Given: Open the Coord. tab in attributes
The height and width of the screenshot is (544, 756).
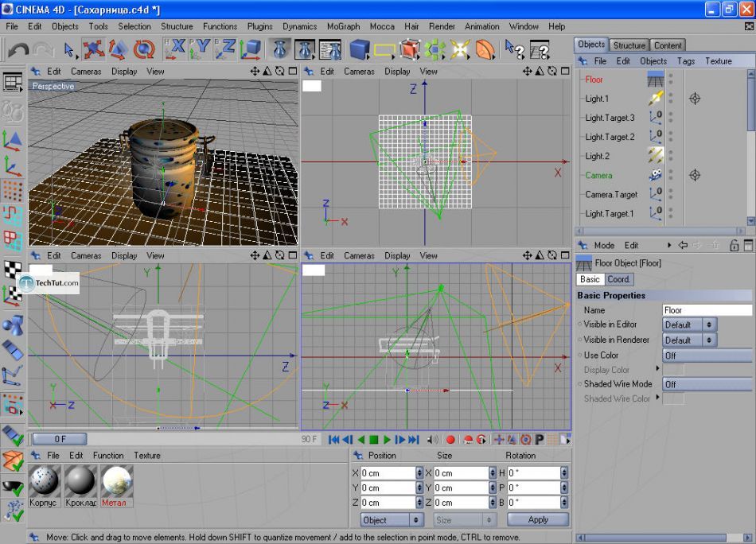Looking at the screenshot, I should tap(618, 279).
